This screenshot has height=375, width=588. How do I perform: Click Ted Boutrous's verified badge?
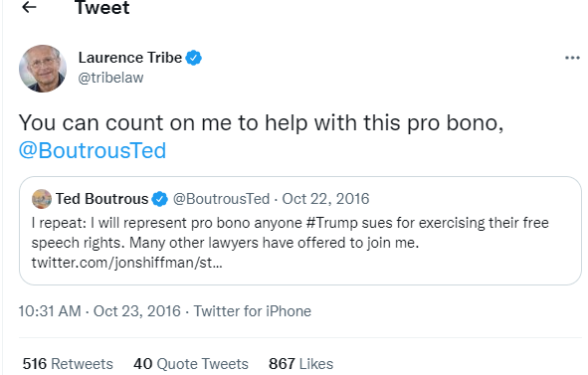(160, 199)
